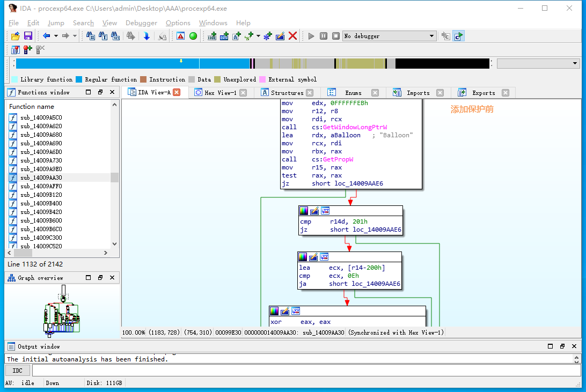This screenshot has height=392, width=586.
Task: Click the pencil edit toolbar icon
Action: point(280,36)
